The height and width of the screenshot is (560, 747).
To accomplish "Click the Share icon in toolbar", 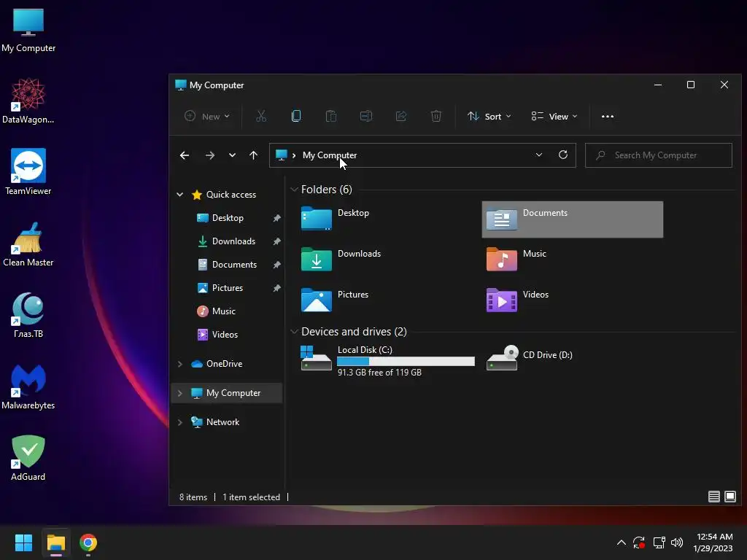I will coord(401,116).
